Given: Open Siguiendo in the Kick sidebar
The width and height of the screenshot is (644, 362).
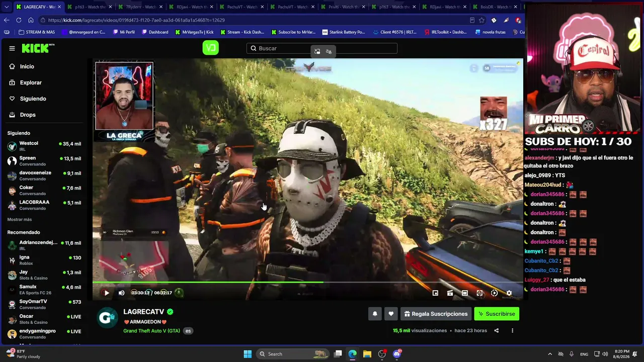Looking at the screenshot, I should (33, 99).
